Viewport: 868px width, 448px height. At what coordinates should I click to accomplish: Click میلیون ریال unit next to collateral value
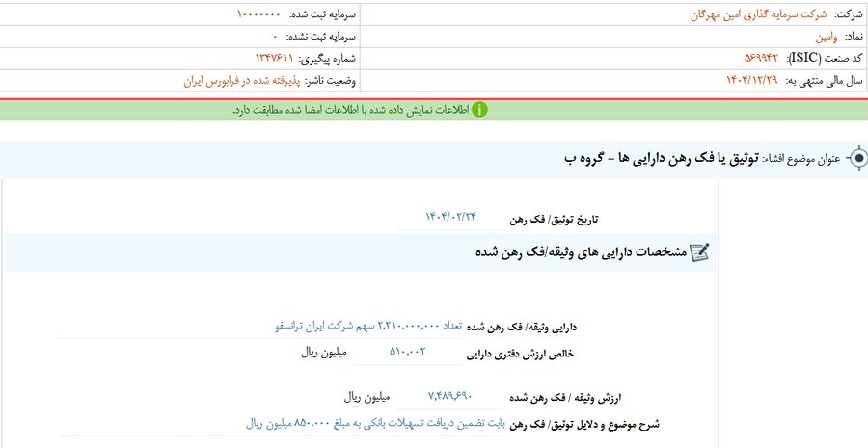tap(367, 397)
